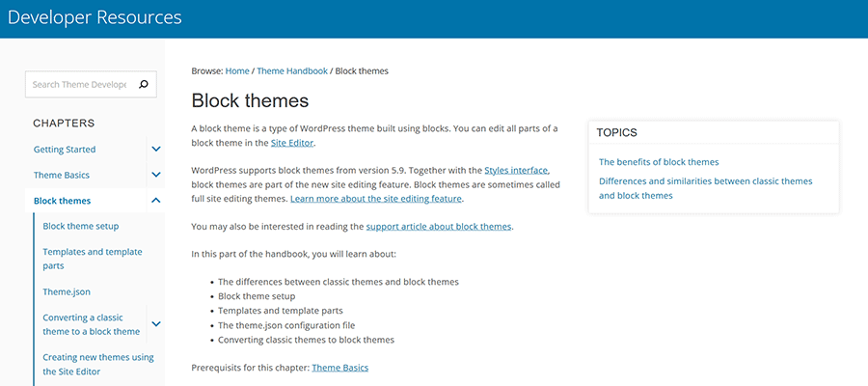
Task: Click Learn more about site editing feature
Action: click(376, 199)
